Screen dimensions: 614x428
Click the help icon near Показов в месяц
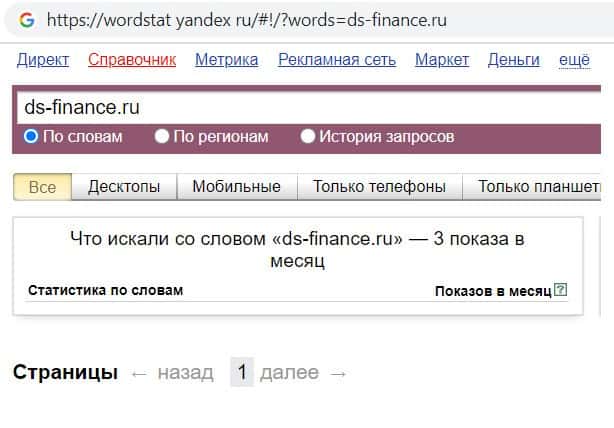pos(561,290)
